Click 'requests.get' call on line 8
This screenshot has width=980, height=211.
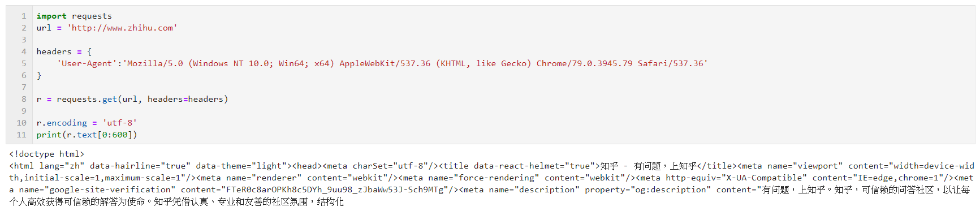coord(87,99)
